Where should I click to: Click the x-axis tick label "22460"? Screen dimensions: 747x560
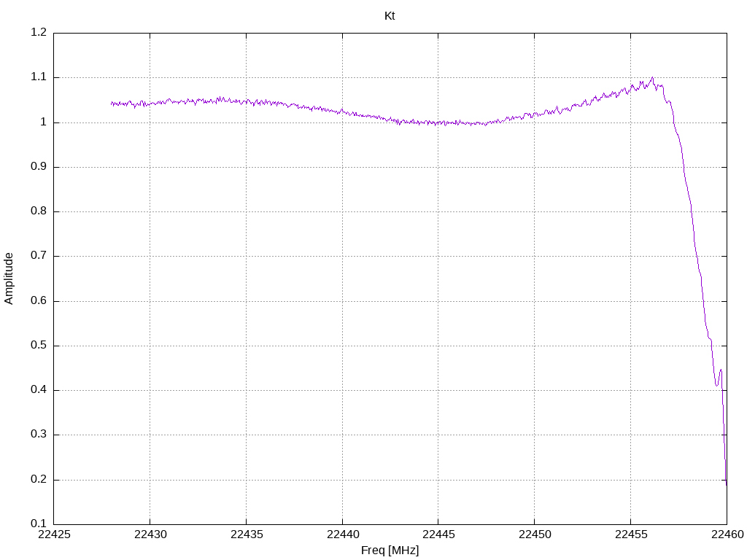point(727,534)
